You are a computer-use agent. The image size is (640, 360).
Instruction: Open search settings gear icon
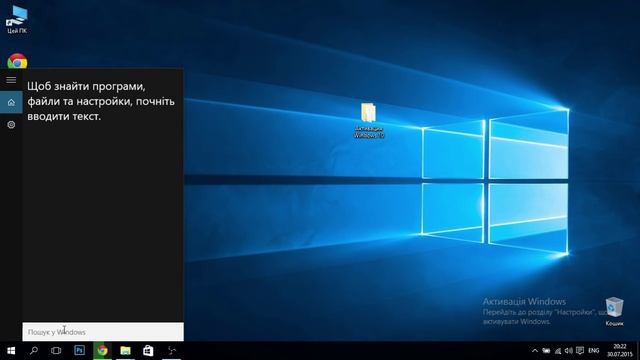coord(11,124)
